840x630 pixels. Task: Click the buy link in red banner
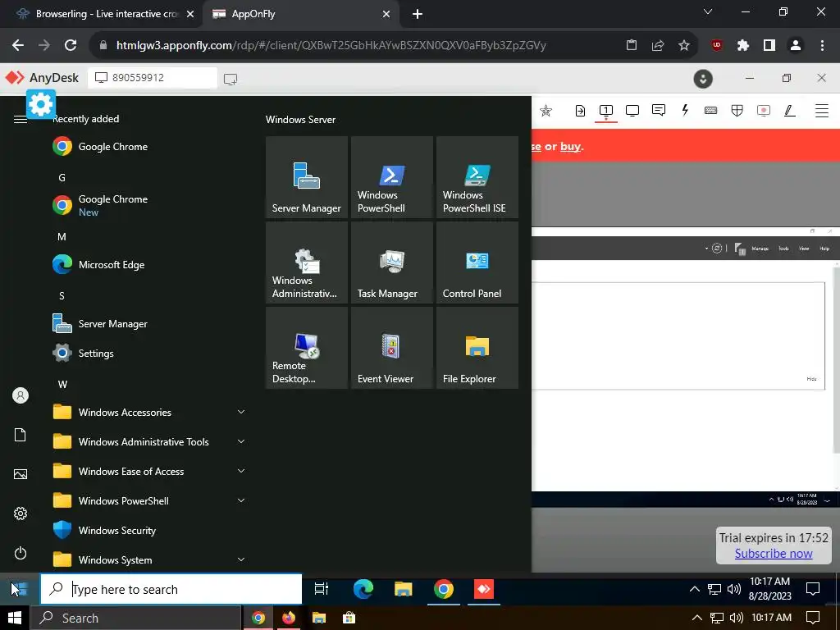tap(570, 146)
